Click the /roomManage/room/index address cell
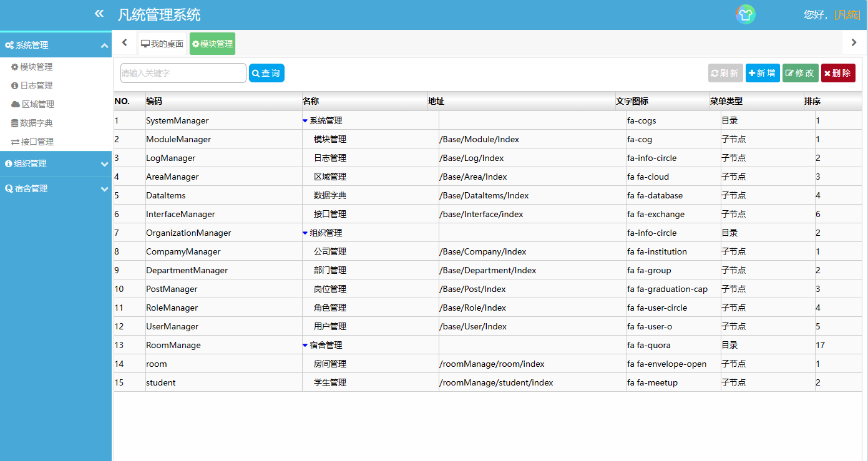868x461 pixels. coord(533,364)
